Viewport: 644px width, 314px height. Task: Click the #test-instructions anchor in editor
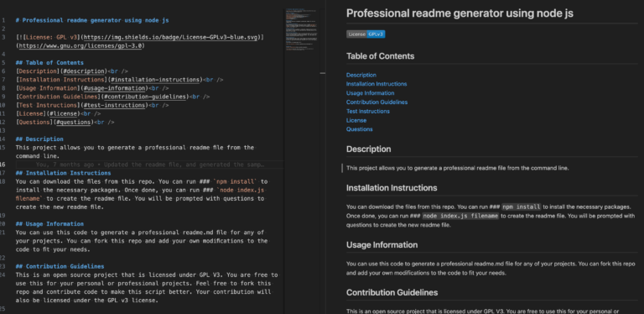[x=115, y=105]
